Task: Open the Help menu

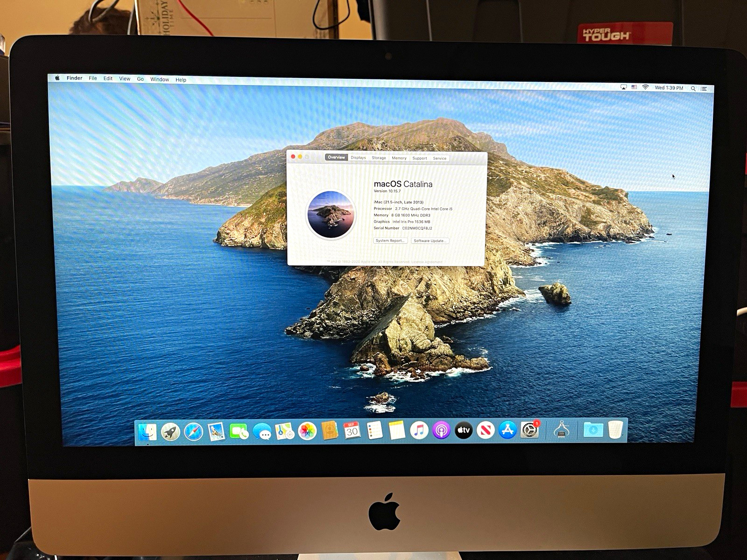Action: click(181, 80)
